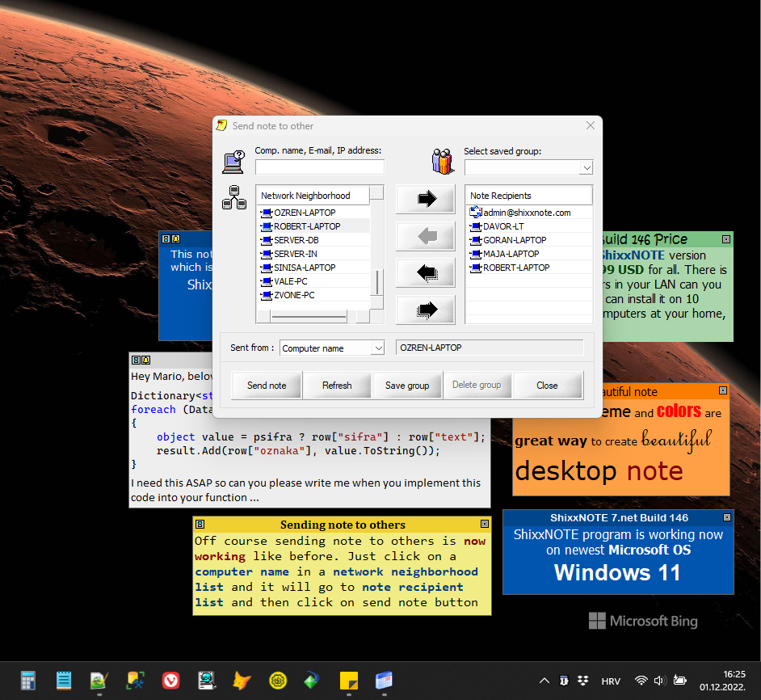Click the Send note button
761x700 pixels.
click(267, 386)
